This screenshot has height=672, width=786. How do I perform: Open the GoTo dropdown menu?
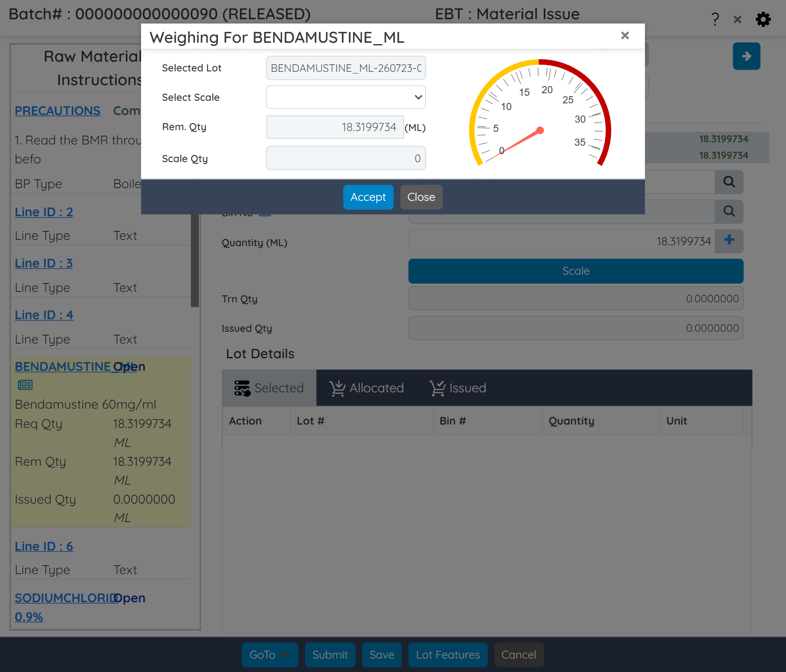click(270, 654)
